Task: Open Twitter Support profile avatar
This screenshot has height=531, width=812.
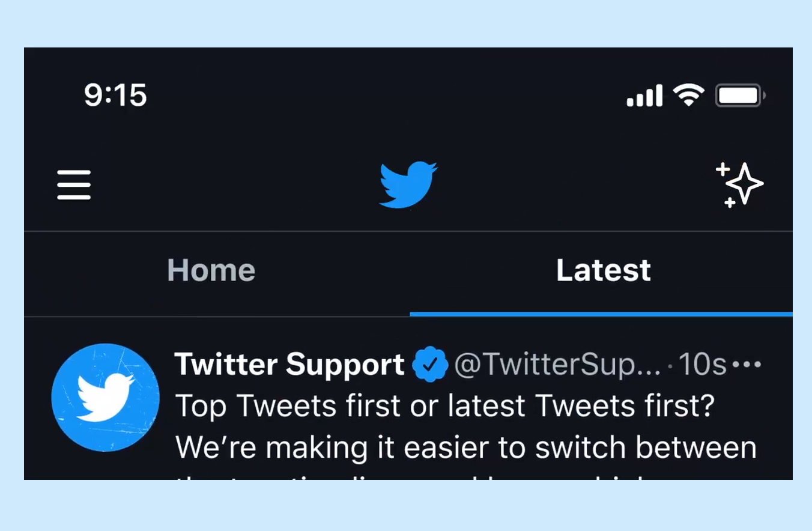Action: click(x=106, y=398)
